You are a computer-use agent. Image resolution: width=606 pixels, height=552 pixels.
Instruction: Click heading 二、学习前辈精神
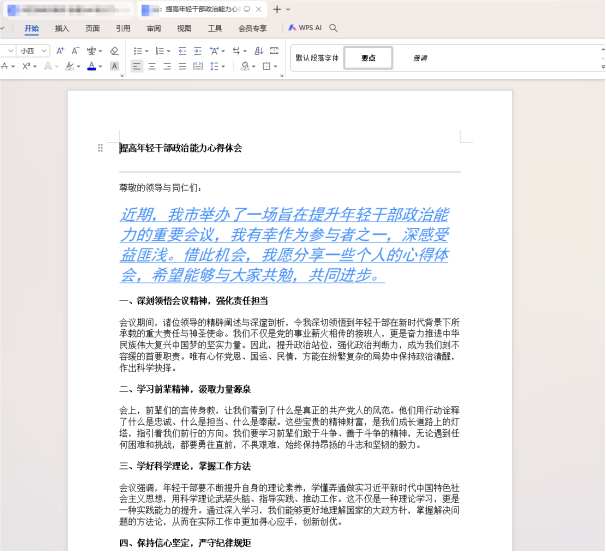point(185,389)
